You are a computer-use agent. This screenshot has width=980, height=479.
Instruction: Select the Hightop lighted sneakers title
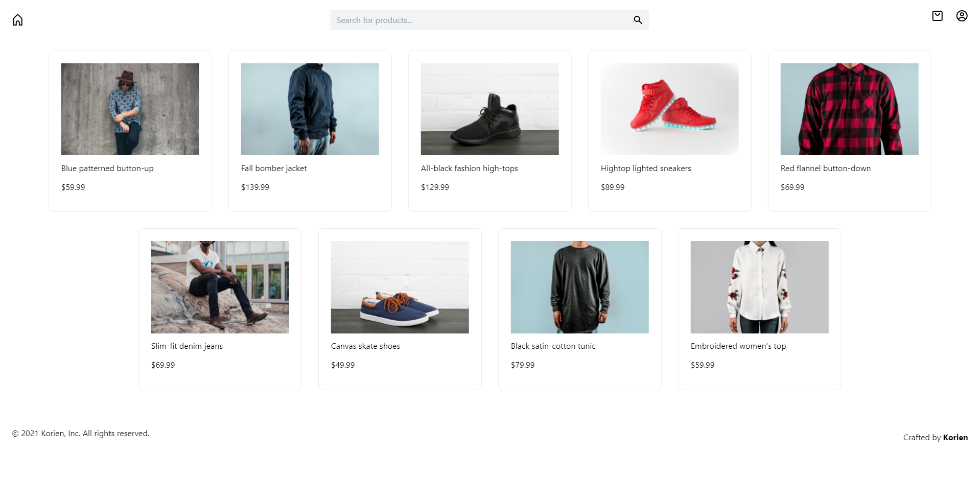tap(646, 168)
